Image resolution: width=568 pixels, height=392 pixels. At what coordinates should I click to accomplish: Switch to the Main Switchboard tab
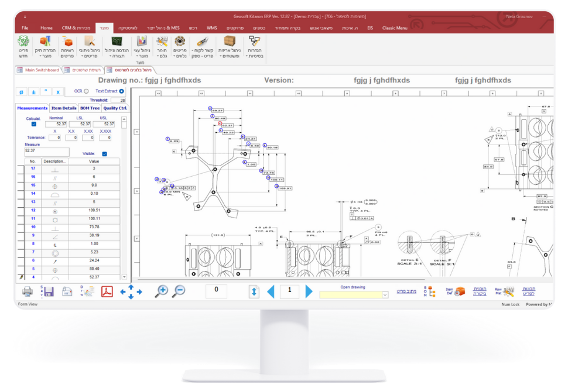pos(38,70)
